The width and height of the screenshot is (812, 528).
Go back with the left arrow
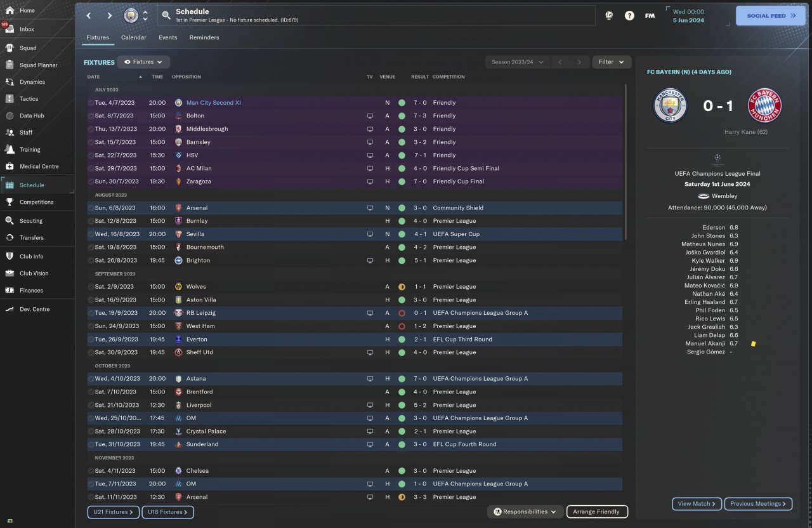tap(89, 16)
